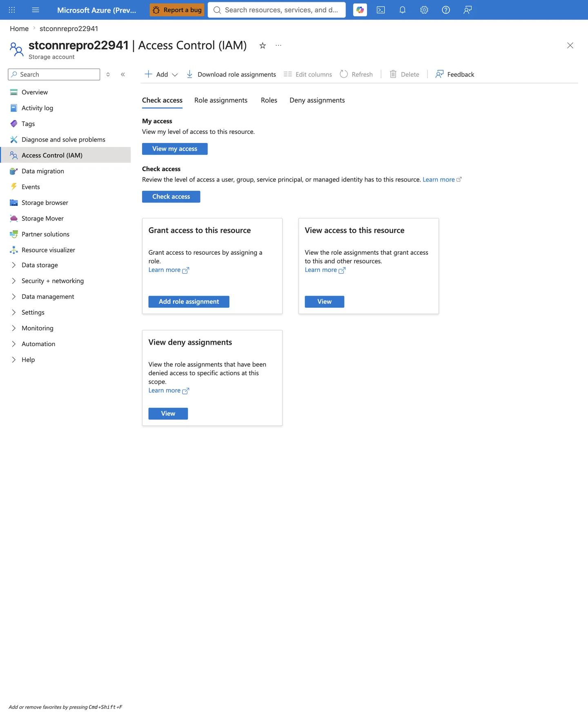Click the View my access button

pyautogui.click(x=175, y=149)
